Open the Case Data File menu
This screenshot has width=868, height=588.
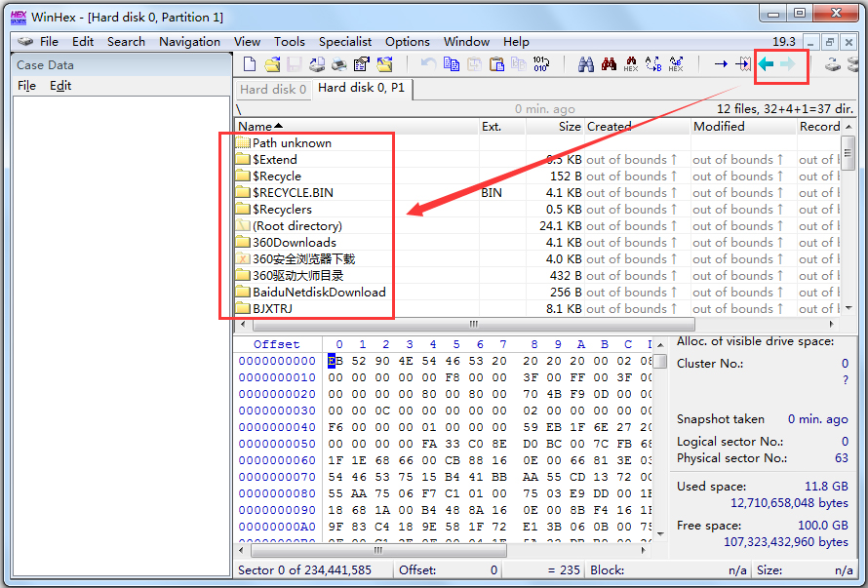tap(27, 86)
